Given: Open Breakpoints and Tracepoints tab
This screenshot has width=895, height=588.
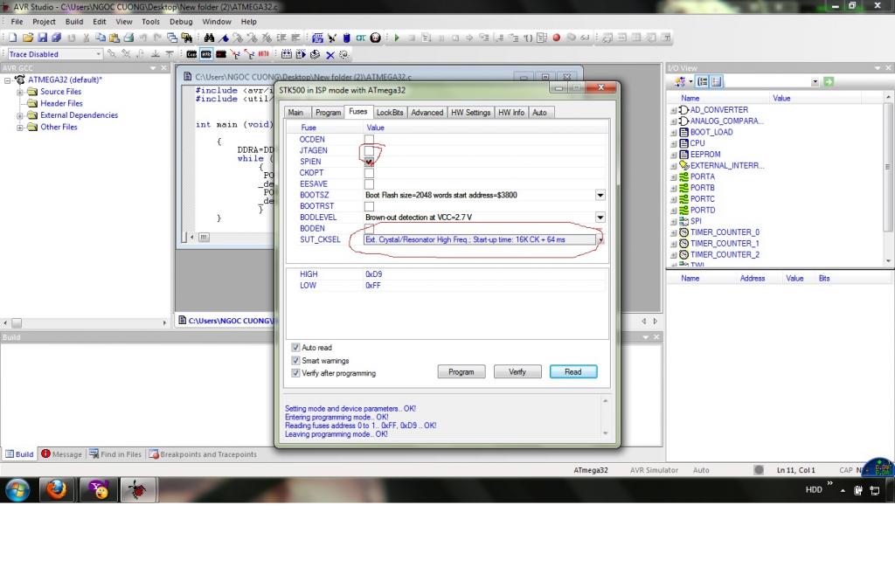Looking at the screenshot, I should click(203, 454).
